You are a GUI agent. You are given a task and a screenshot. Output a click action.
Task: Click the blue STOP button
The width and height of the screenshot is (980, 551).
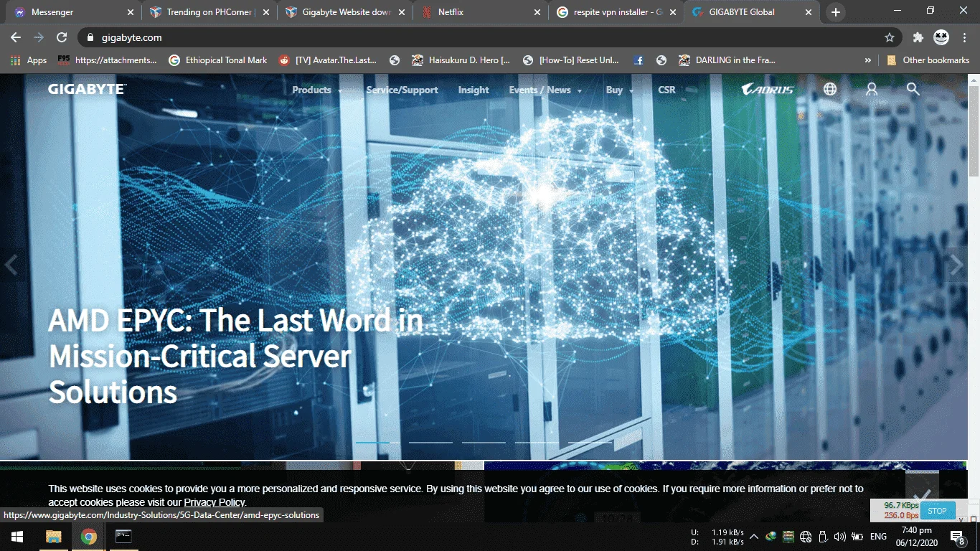pos(937,511)
